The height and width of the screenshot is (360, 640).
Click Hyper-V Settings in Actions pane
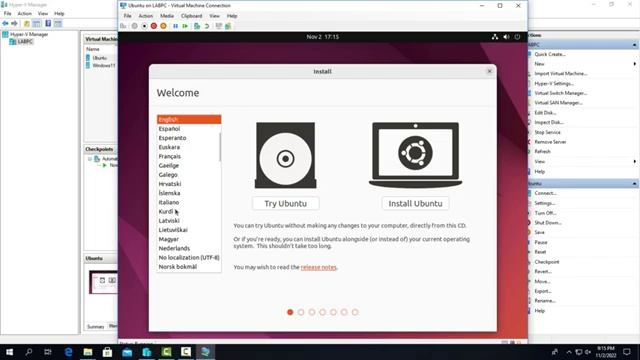click(554, 84)
